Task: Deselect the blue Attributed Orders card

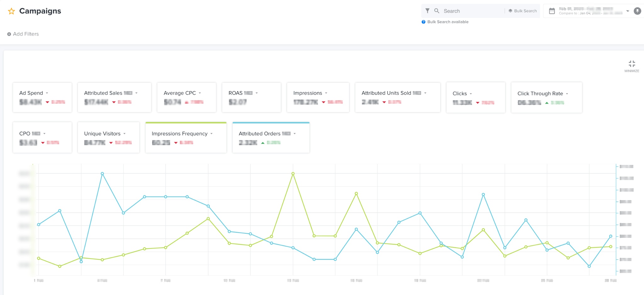Action: (271, 138)
